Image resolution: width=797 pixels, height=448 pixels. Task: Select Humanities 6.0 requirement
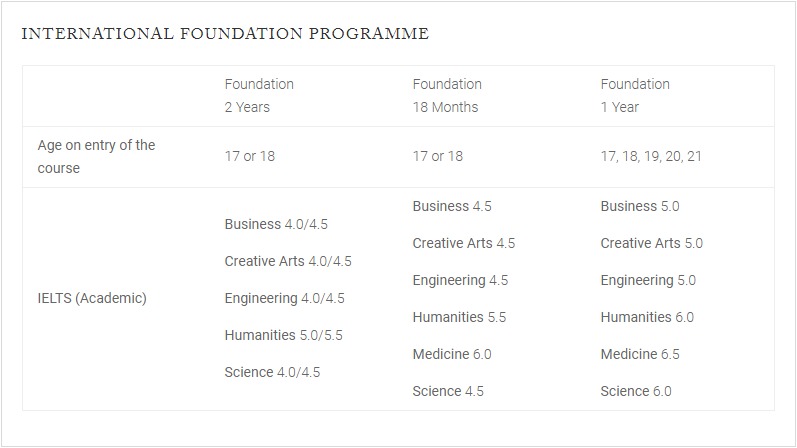click(x=647, y=317)
